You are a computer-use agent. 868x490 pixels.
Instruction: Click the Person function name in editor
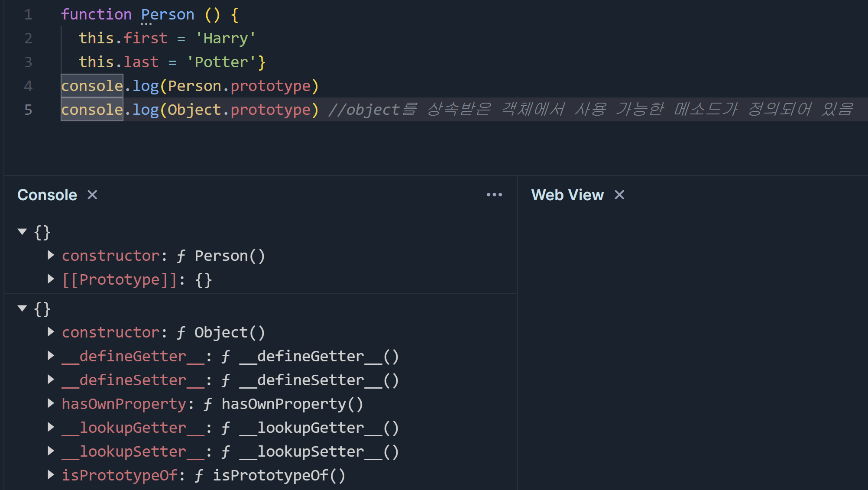coord(168,15)
